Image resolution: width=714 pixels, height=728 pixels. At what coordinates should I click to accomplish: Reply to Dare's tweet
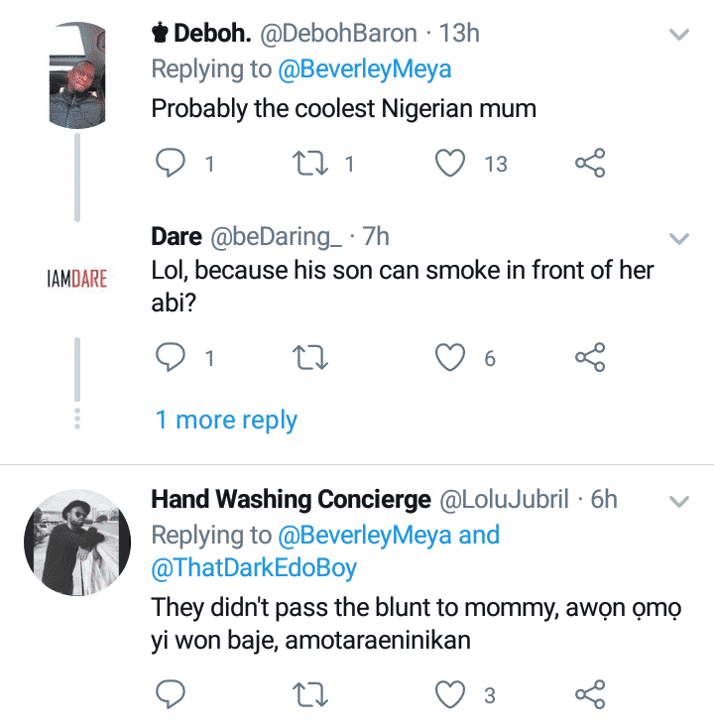coord(173,359)
